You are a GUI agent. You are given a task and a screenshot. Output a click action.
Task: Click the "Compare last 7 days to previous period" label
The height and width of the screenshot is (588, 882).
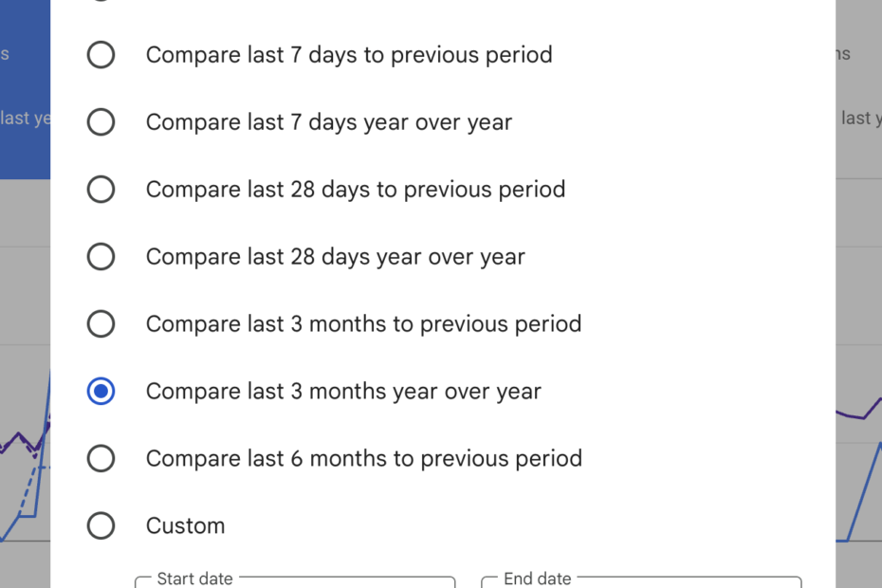348,55
